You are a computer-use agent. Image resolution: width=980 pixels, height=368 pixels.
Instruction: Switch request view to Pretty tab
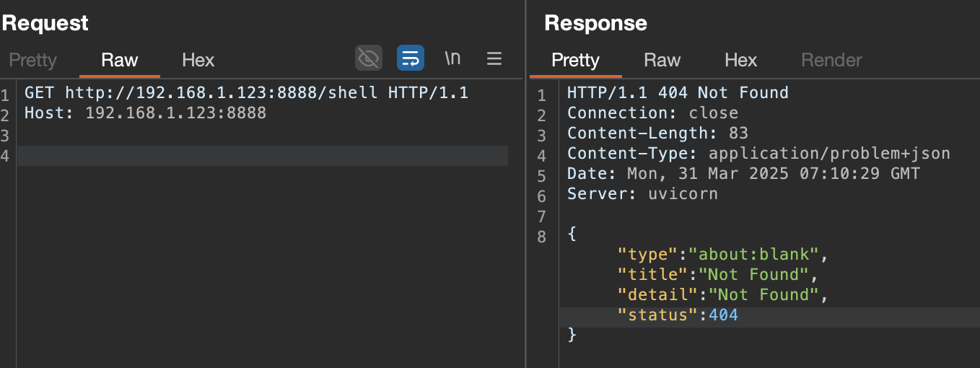[32, 60]
